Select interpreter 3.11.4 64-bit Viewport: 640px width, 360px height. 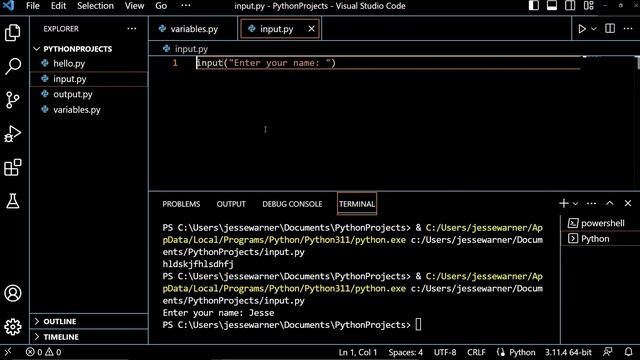click(568, 352)
